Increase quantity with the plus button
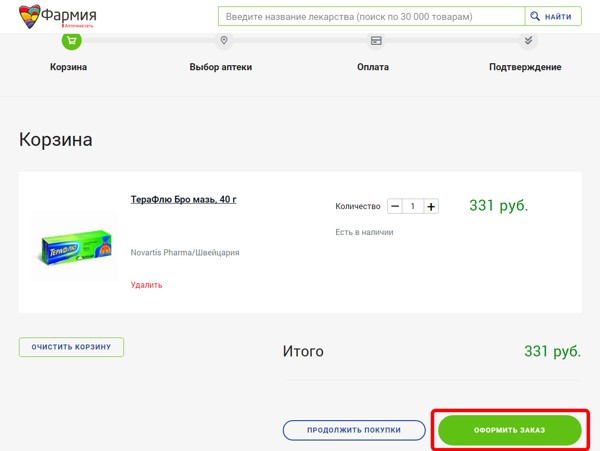Image resolution: width=600 pixels, height=451 pixels. [431, 206]
